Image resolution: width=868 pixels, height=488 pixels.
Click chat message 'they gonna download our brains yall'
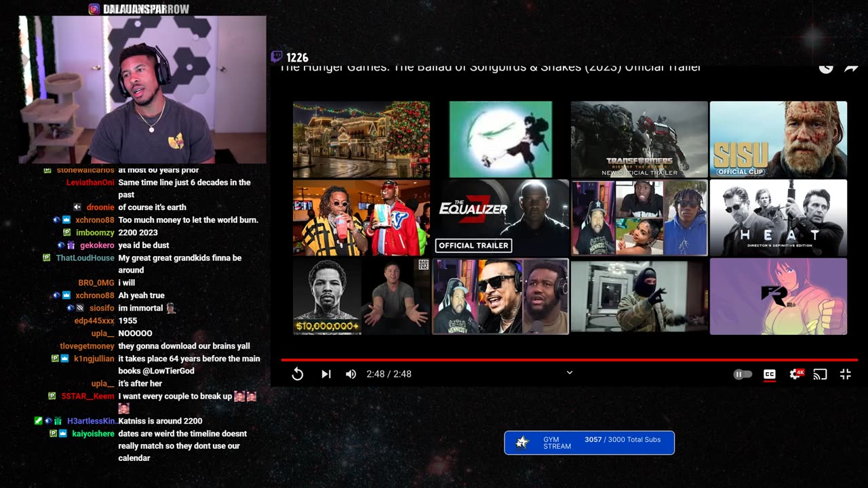[x=184, y=346]
